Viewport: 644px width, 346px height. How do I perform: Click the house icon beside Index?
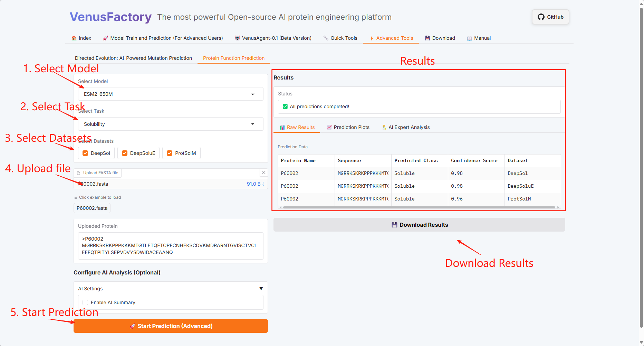[74, 38]
